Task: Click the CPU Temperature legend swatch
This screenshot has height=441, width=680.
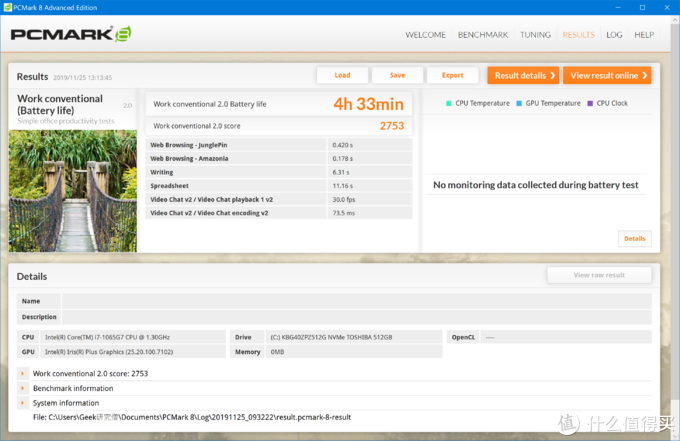Action: (x=449, y=103)
